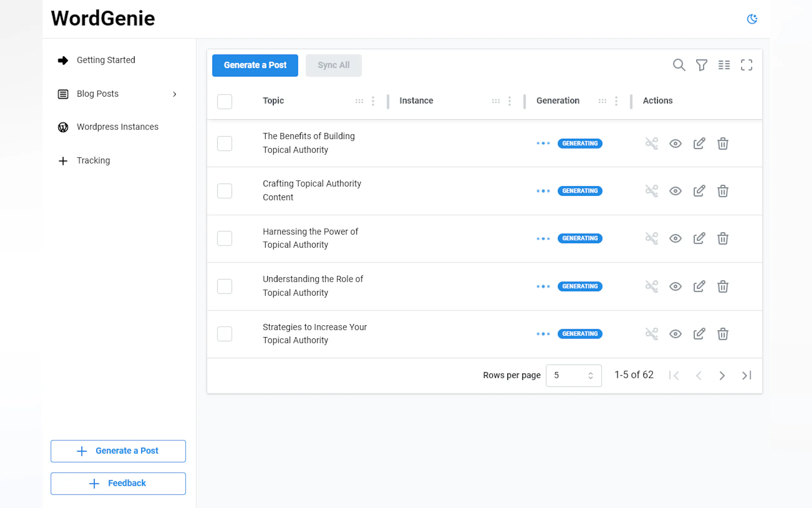812x508 pixels.
Task: Delete the Crafting Topical Authority Content post
Action: 722,191
